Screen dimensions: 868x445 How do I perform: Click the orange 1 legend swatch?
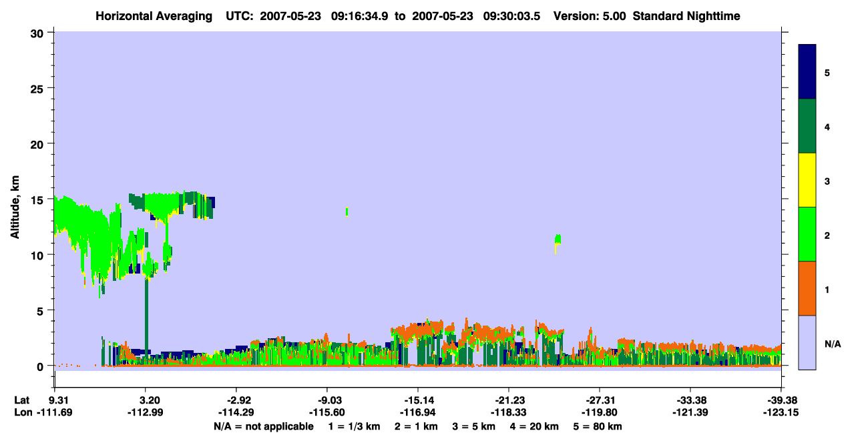[807, 288]
